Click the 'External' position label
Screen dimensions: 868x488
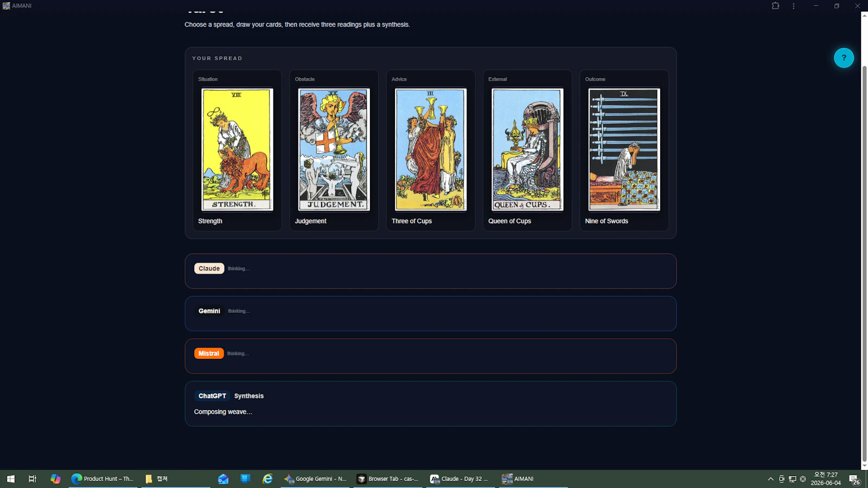(497, 79)
